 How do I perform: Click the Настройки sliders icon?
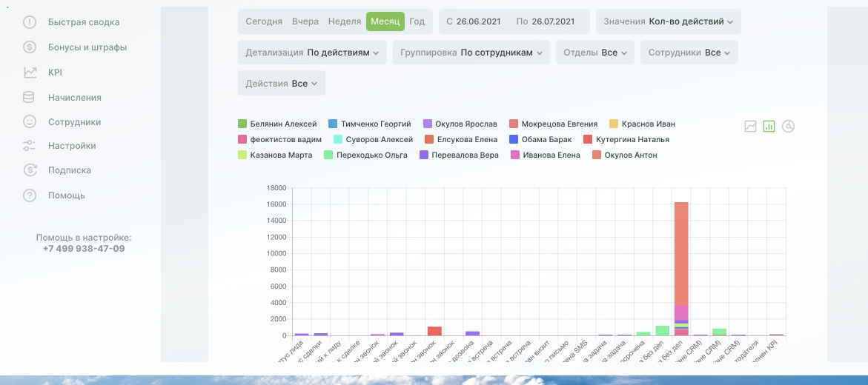point(30,146)
